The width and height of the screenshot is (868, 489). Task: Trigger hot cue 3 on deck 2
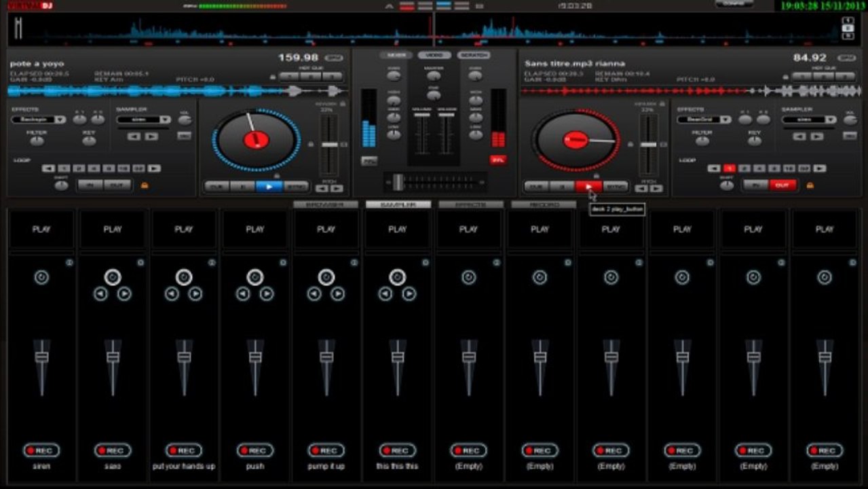coord(845,77)
